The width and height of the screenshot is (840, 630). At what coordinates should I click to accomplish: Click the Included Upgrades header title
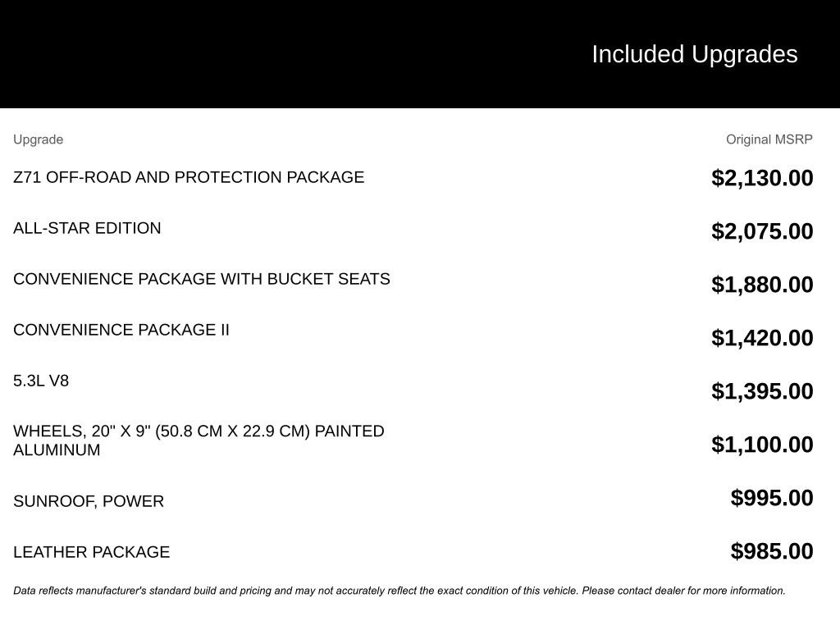tap(694, 55)
